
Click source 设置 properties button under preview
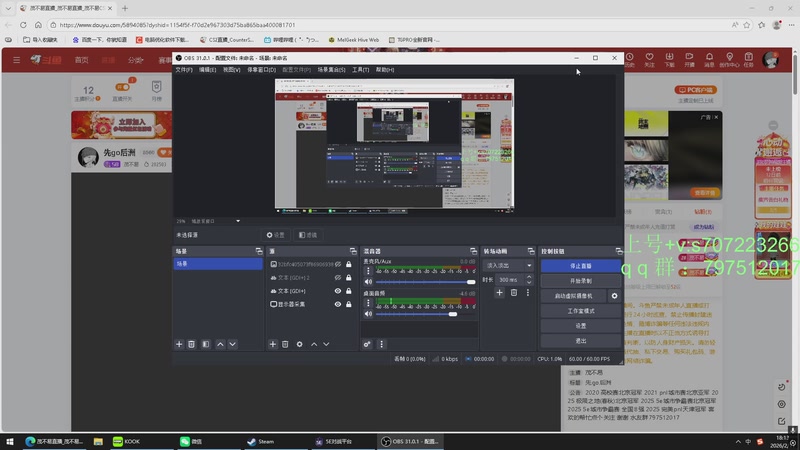[x=276, y=235]
